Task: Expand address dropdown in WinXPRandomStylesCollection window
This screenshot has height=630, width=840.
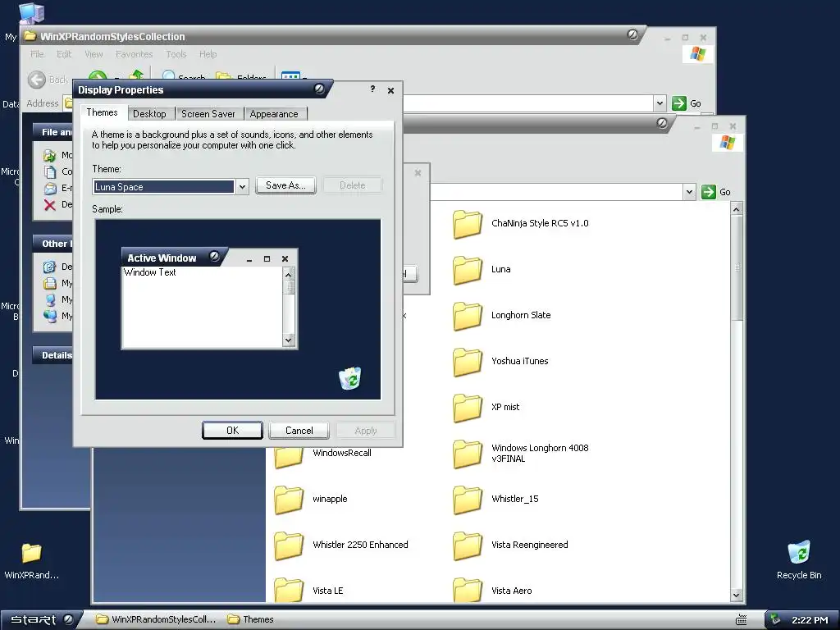Action: pyautogui.click(x=660, y=103)
